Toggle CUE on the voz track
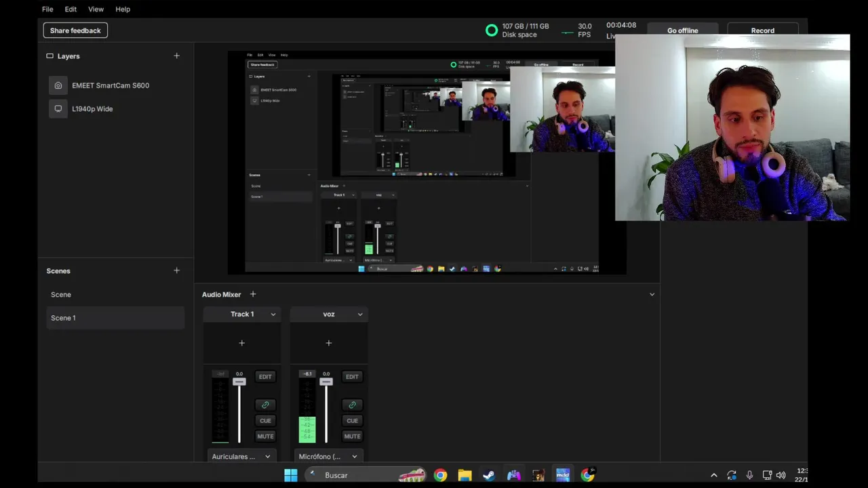 click(352, 420)
